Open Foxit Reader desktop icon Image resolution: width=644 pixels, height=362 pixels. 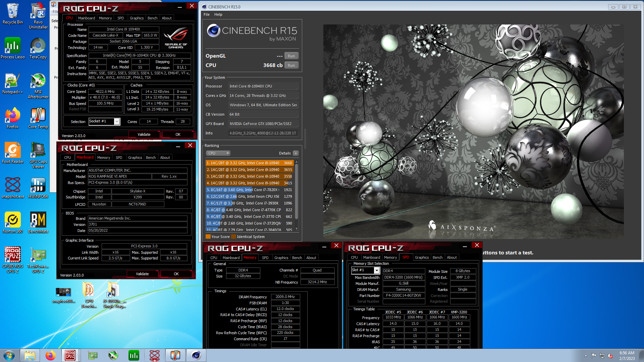tap(13, 153)
